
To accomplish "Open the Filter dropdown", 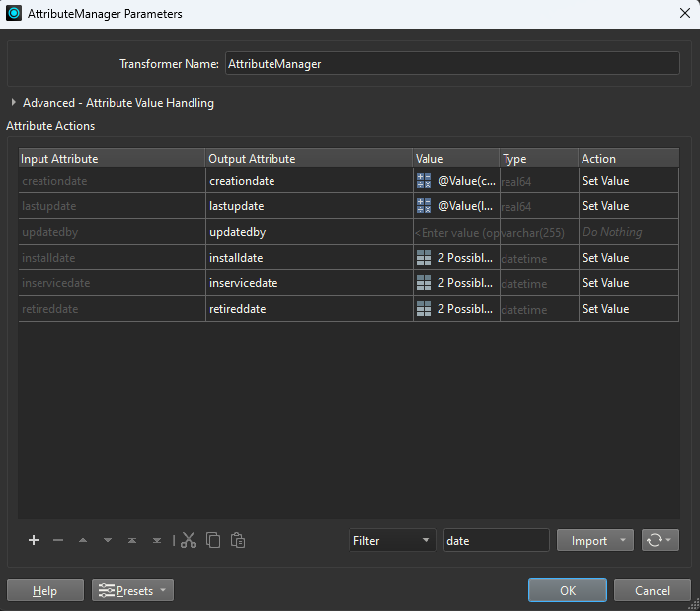I will [x=392, y=540].
